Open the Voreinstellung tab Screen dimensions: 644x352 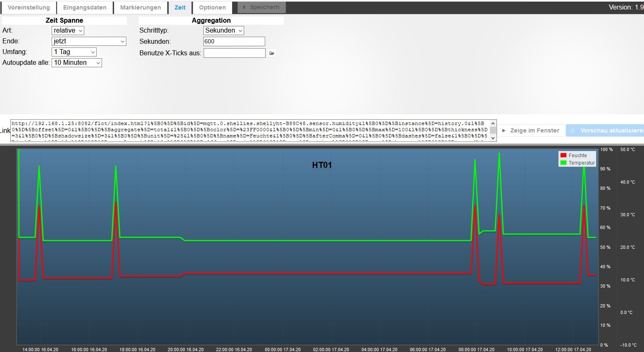[29, 7]
